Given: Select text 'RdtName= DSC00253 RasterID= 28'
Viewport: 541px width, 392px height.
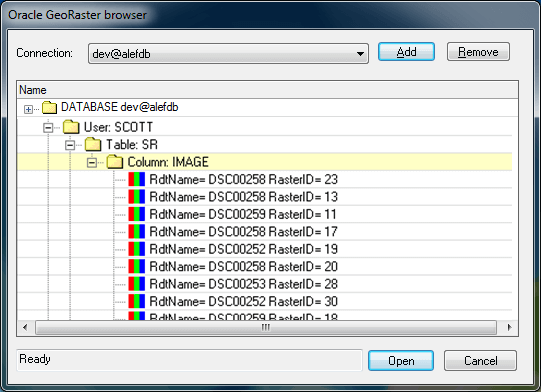Looking at the screenshot, I should pyautogui.click(x=244, y=284).
